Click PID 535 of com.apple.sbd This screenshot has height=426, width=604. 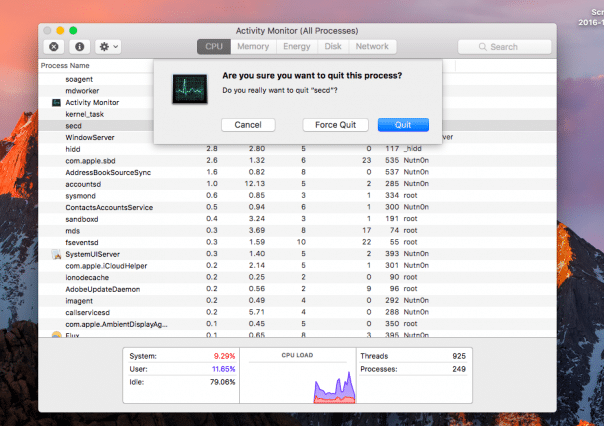tap(392, 160)
